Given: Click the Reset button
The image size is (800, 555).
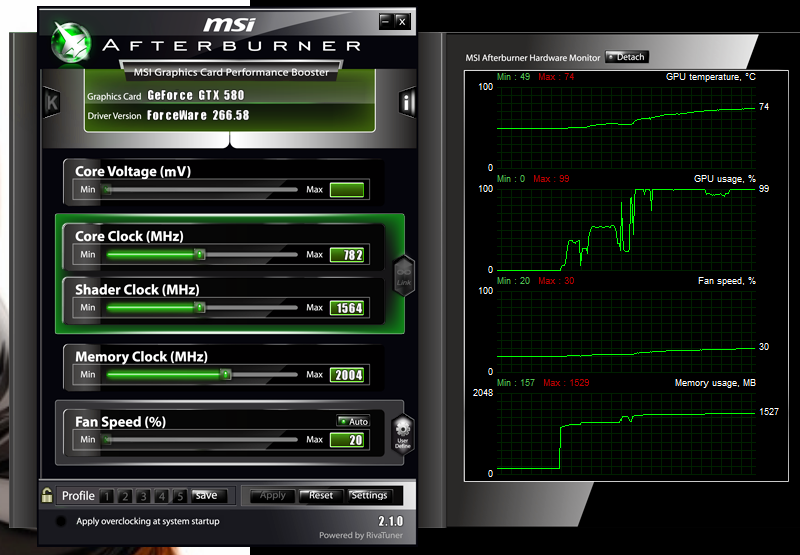Looking at the screenshot, I should point(320,495).
